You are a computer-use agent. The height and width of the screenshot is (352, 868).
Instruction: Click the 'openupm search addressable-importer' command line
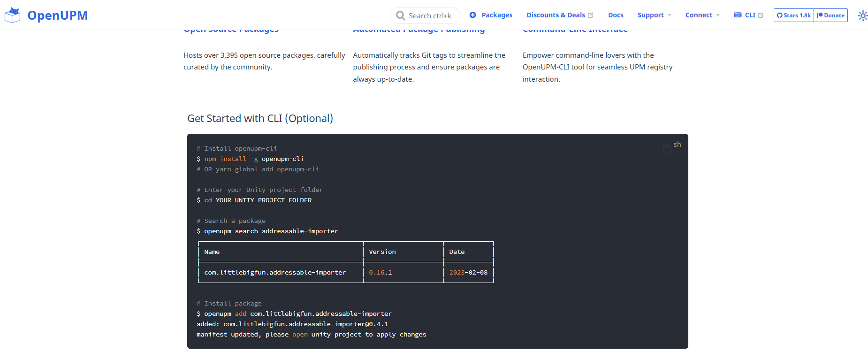click(267, 231)
